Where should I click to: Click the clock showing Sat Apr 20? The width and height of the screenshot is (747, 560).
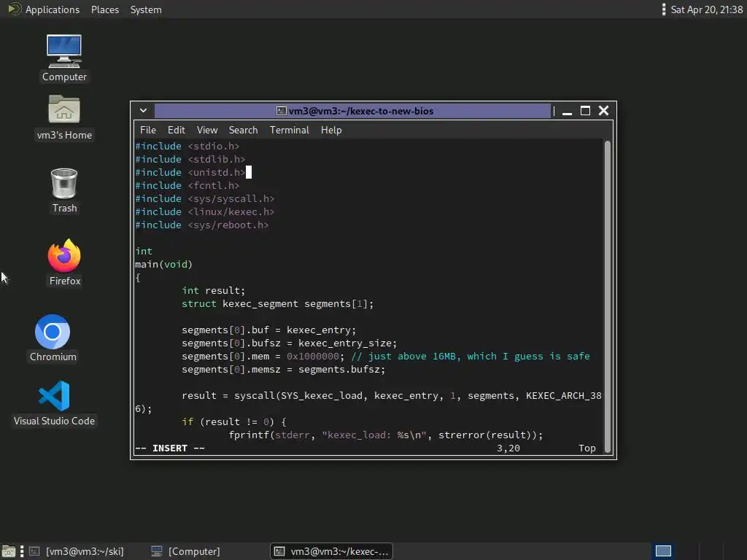[706, 9]
